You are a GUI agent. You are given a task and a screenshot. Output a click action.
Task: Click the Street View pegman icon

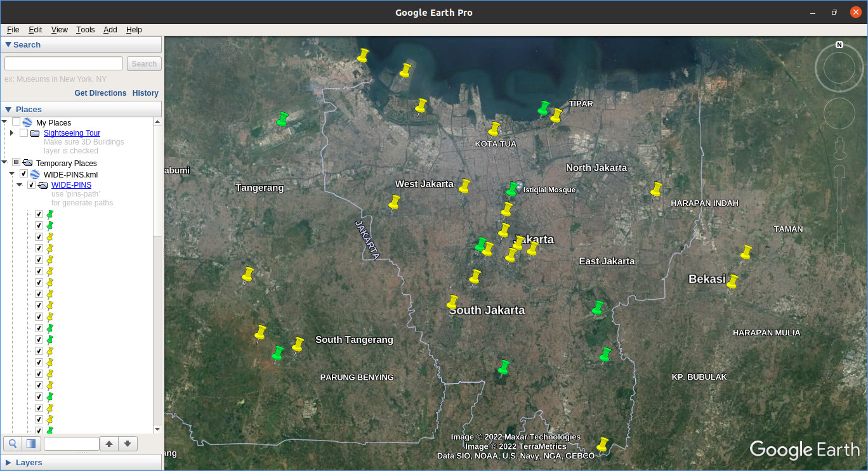pos(839,148)
